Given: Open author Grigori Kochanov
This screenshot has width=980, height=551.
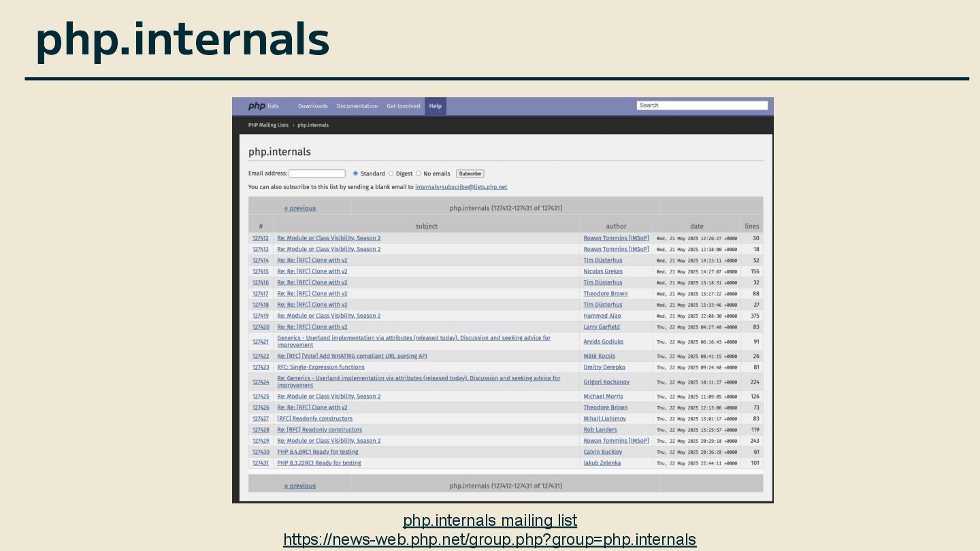Looking at the screenshot, I should click(x=606, y=382).
